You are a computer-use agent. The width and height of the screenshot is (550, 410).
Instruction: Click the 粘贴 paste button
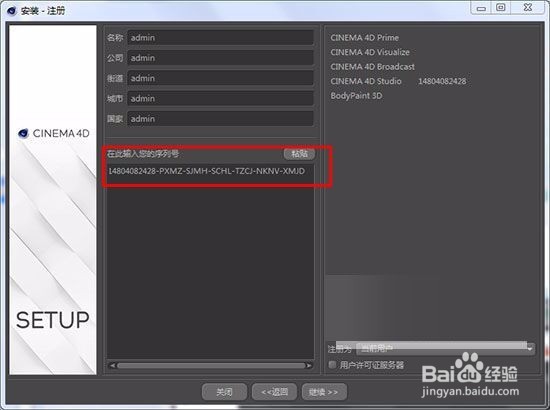coord(299,154)
